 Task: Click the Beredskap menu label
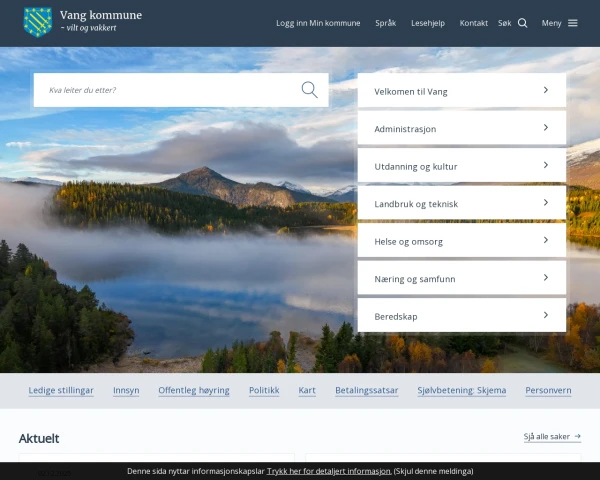pos(396,317)
